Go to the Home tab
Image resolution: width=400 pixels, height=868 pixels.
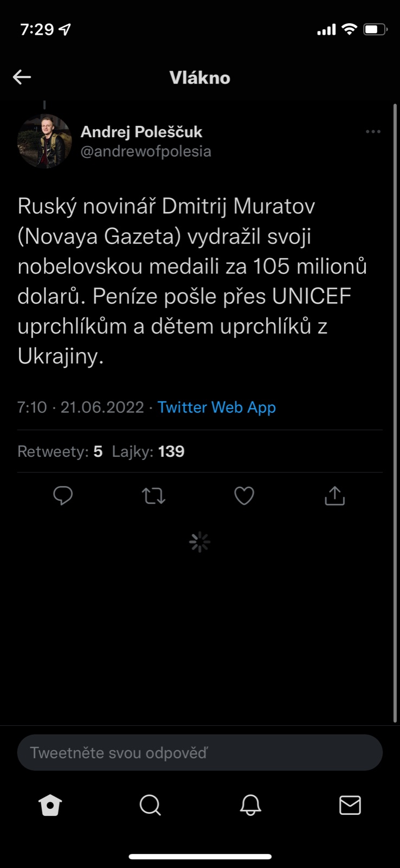pos(50,806)
